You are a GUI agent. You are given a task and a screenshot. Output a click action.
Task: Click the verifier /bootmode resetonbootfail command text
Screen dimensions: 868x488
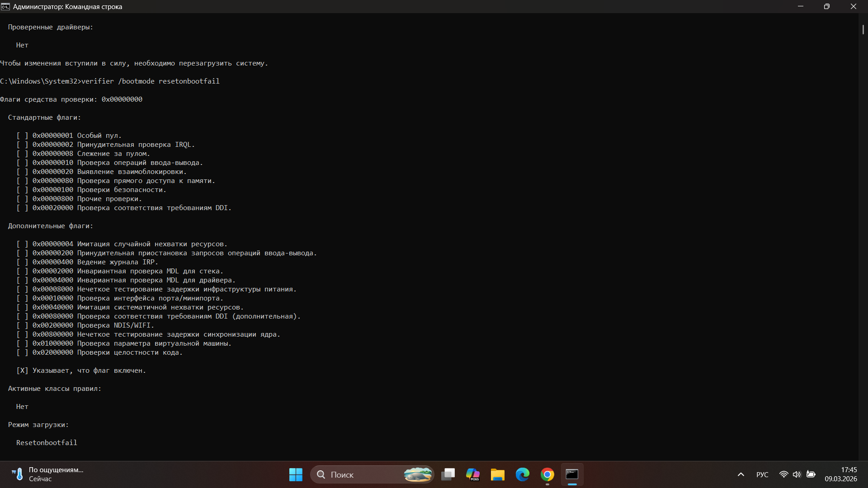point(151,81)
